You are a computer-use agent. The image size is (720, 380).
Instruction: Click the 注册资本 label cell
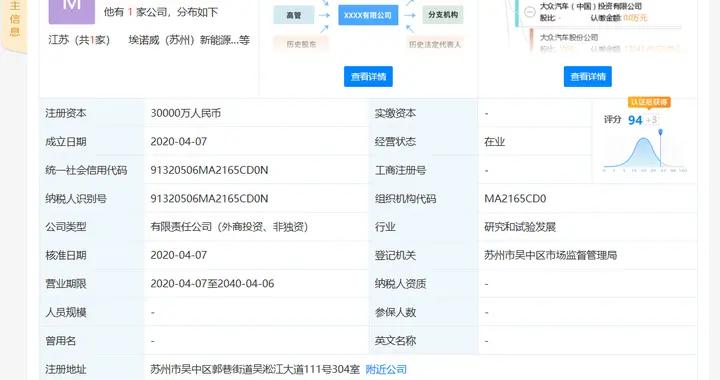[x=92, y=113]
